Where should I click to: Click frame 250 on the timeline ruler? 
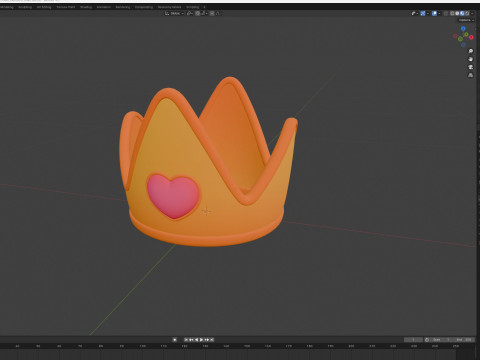coord(456,346)
